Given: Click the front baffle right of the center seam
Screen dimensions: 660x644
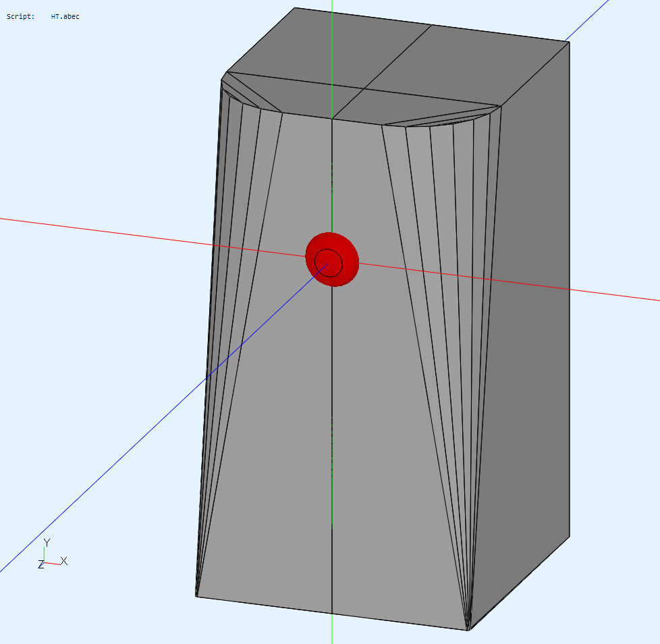Looking at the screenshot, I should (385, 405).
